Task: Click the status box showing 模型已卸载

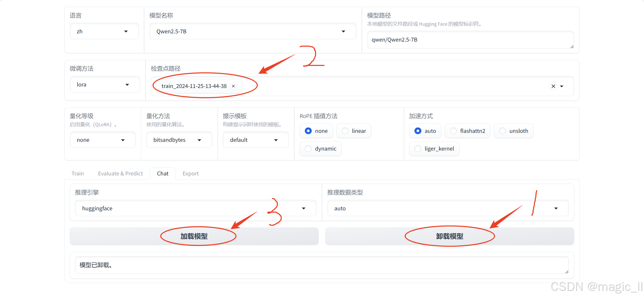Action: click(x=322, y=265)
